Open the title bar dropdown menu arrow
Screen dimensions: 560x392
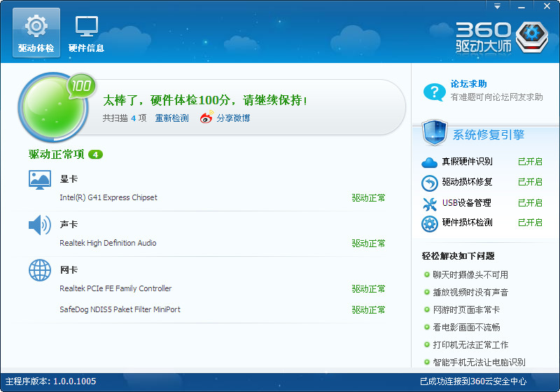[x=497, y=6]
